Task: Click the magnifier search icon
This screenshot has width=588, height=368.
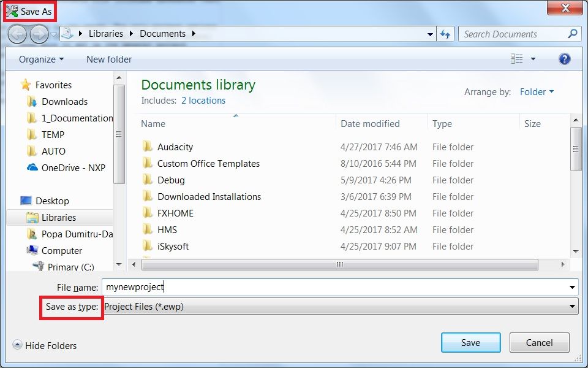Action: 572,34
